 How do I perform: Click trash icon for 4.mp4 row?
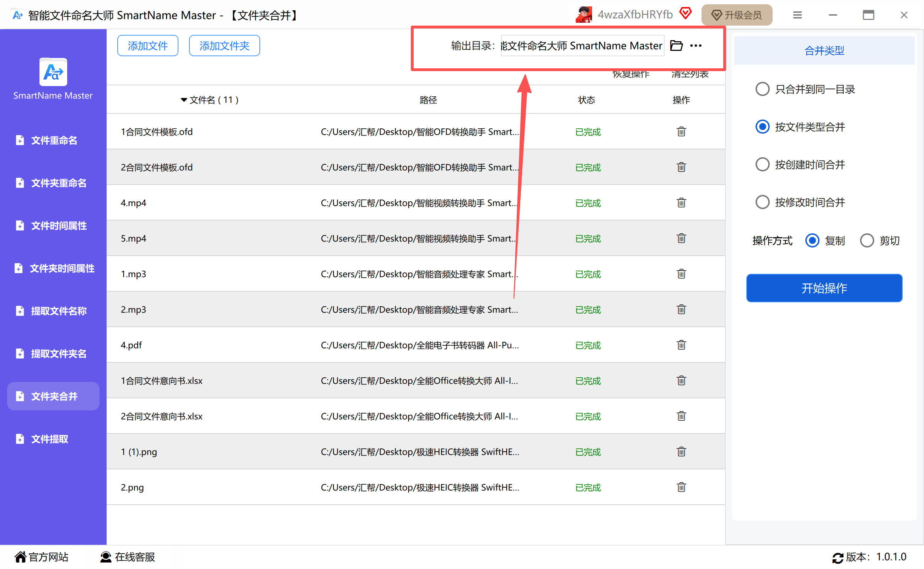click(681, 203)
